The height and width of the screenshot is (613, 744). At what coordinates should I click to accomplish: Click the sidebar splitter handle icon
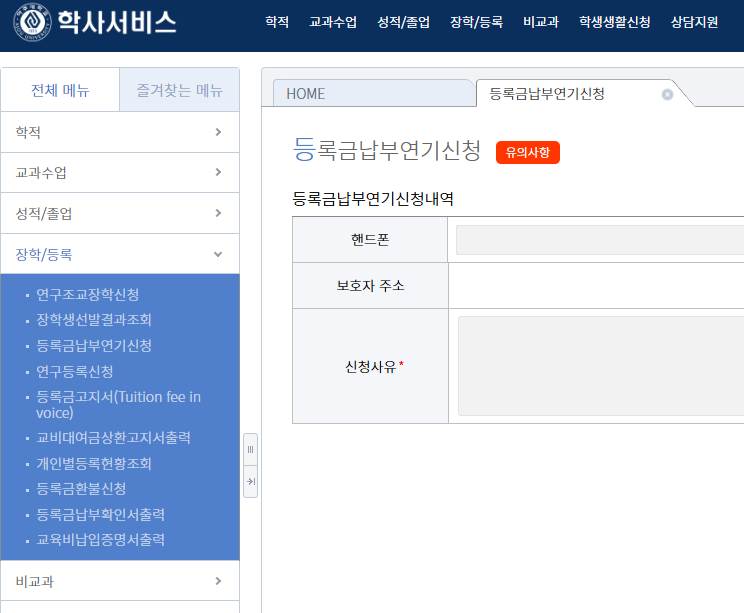pos(250,450)
